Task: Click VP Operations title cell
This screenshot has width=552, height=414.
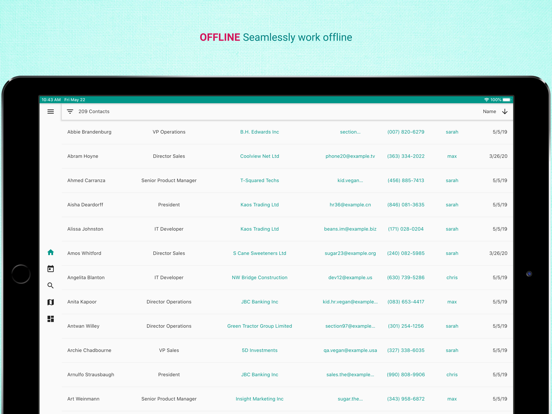Action: [169, 132]
